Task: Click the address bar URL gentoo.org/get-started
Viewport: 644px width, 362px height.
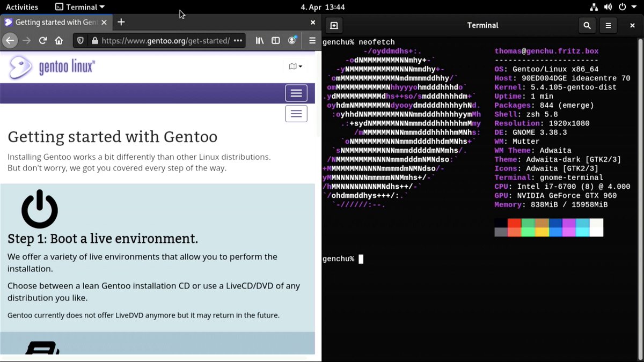Action: (x=165, y=40)
